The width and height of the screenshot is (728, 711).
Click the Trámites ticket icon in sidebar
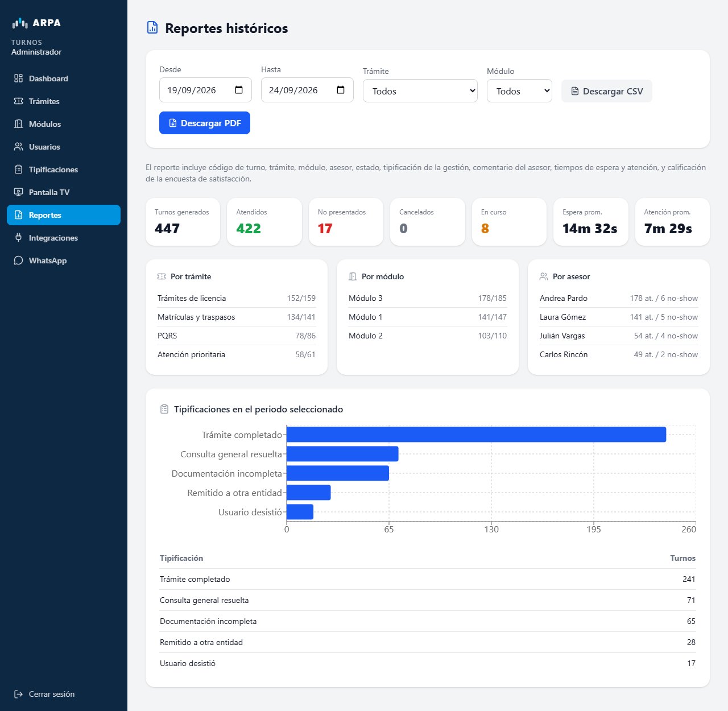coord(18,101)
